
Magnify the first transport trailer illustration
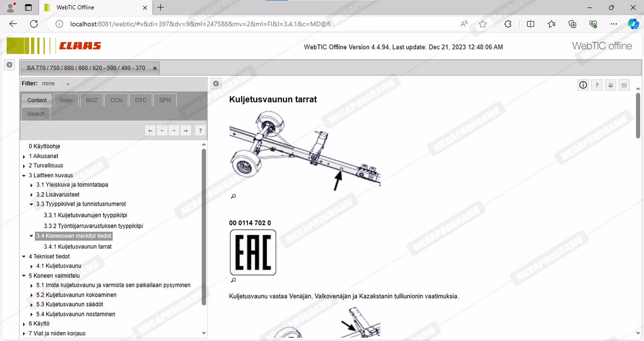pyautogui.click(x=233, y=196)
